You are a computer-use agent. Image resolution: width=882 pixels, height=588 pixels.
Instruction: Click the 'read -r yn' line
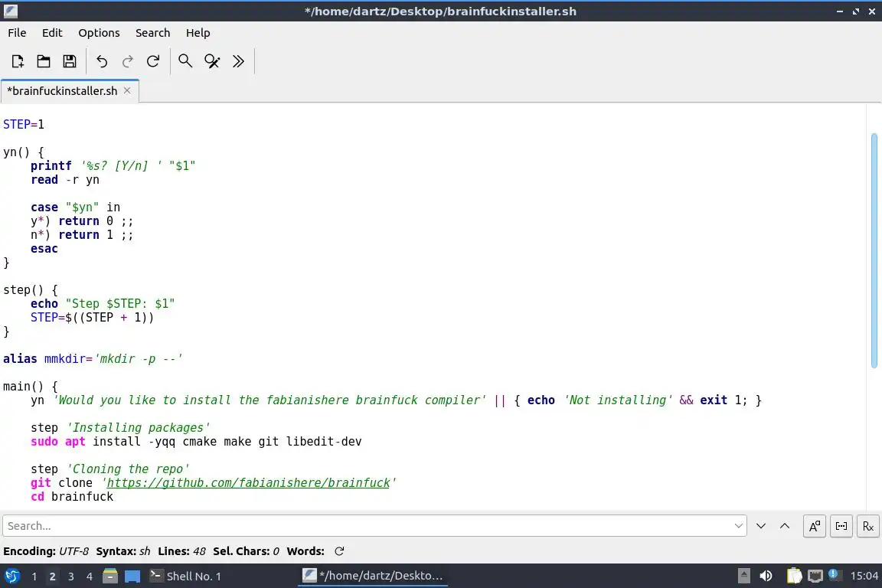point(65,179)
